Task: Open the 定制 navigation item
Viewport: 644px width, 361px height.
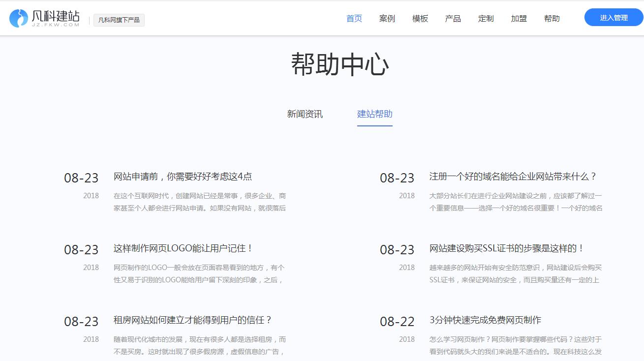Action: (486, 19)
